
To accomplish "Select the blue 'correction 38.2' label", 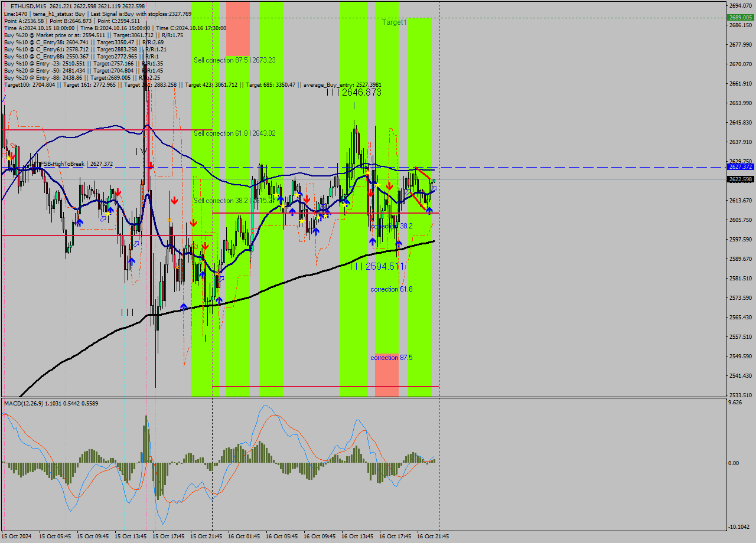I will [392, 226].
